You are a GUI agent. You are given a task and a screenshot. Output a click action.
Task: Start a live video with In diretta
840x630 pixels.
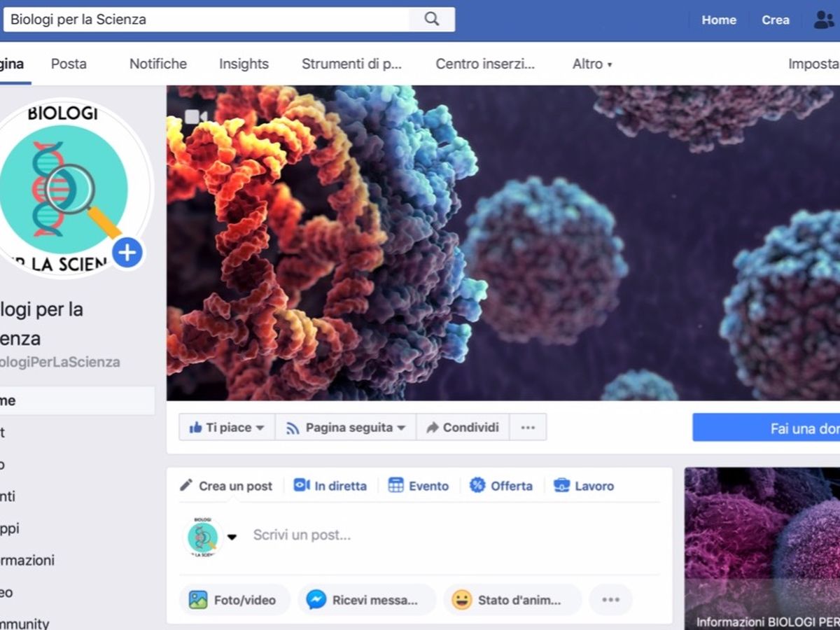coord(330,486)
